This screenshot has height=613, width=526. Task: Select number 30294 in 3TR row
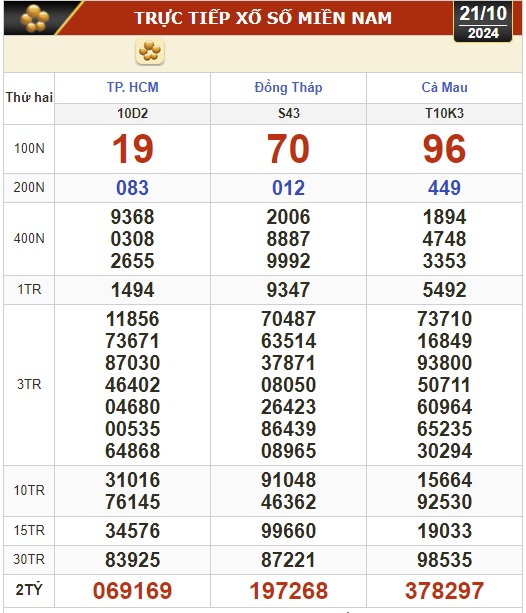point(444,451)
